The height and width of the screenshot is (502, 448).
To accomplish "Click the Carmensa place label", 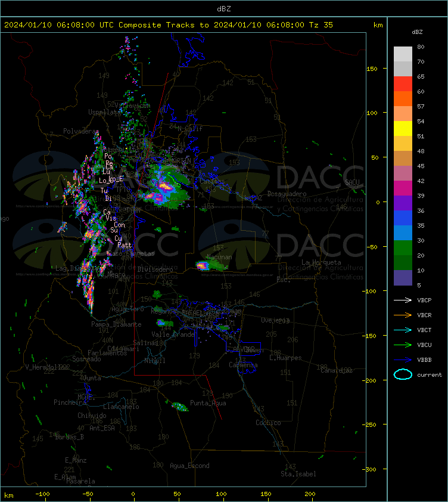I will [243, 365].
